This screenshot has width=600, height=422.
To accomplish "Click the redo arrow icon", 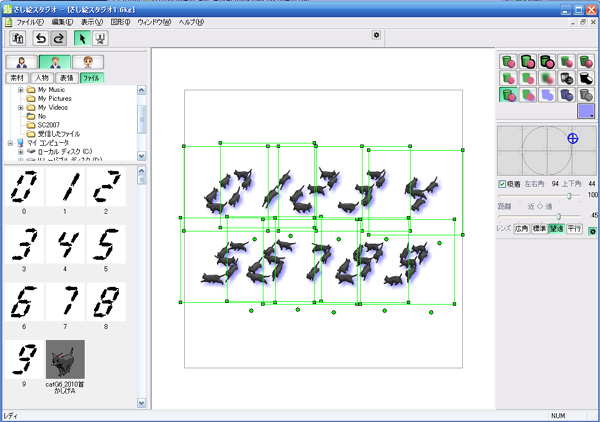I will [x=59, y=38].
